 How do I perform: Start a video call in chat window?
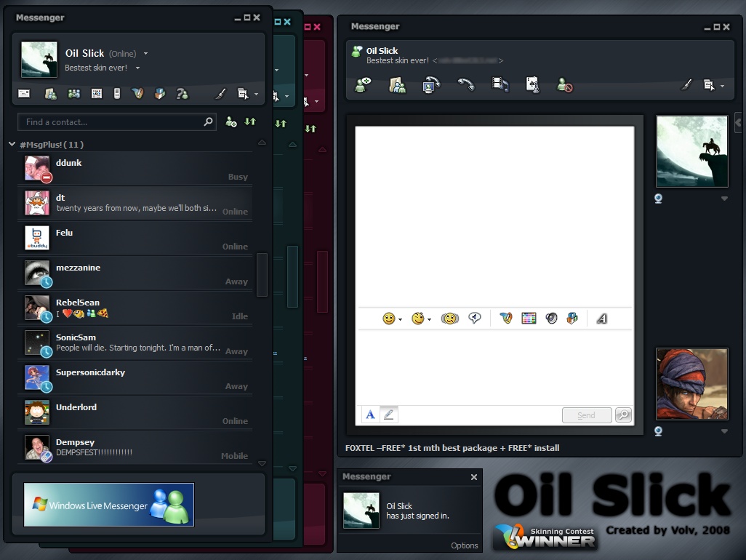(431, 85)
